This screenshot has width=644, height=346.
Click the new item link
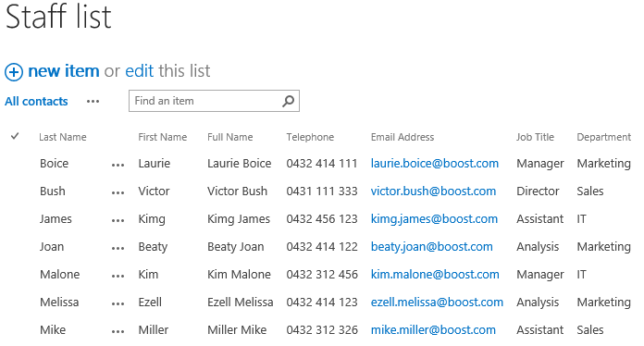pos(64,71)
